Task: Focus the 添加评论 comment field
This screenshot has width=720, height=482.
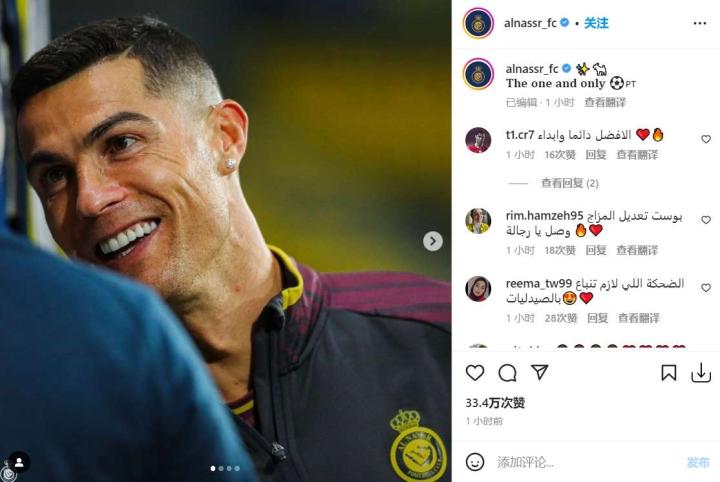Action: 583,462
